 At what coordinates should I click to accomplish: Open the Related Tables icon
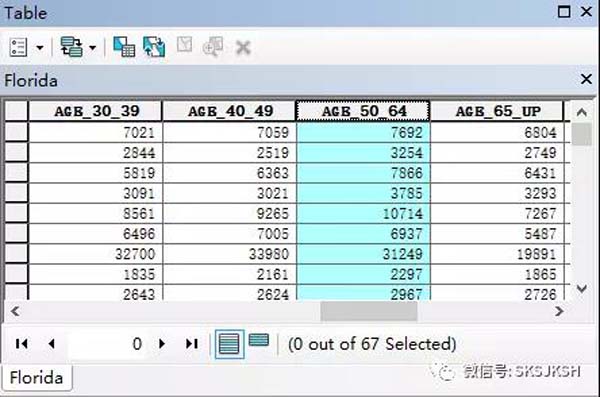(x=72, y=47)
